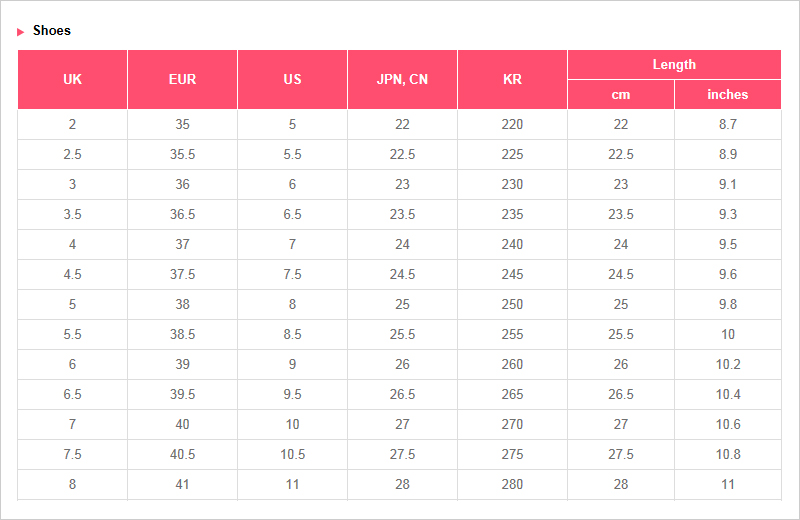The image size is (800, 520).
Task: Click the Shoes section title
Action: tap(52, 31)
